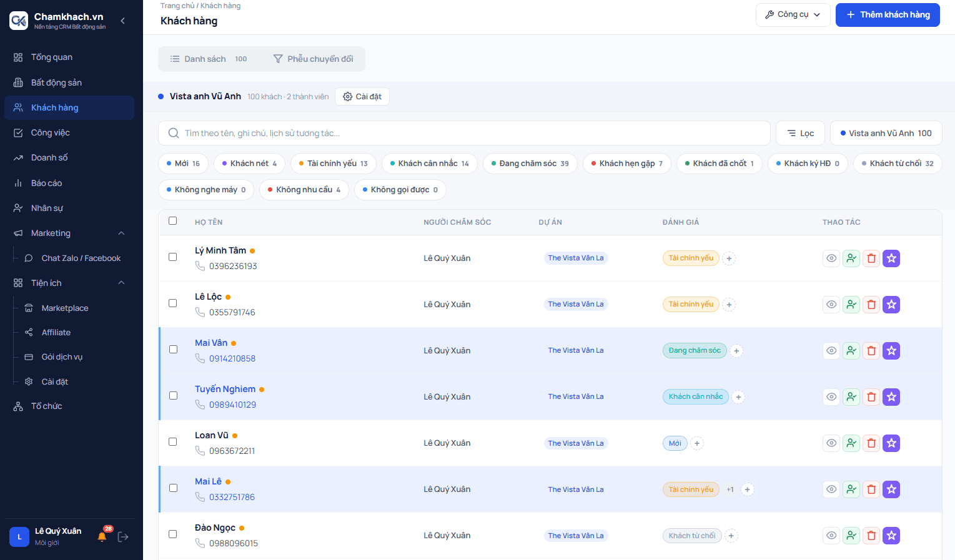The image size is (955, 560).
Task: Check the Lê Lộc row checkbox
Action: tap(173, 303)
